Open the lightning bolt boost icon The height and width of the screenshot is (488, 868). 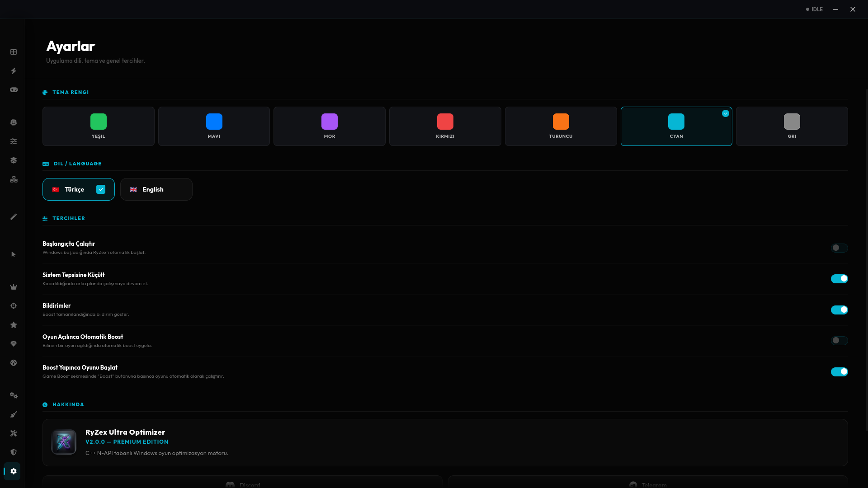pos(14,71)
